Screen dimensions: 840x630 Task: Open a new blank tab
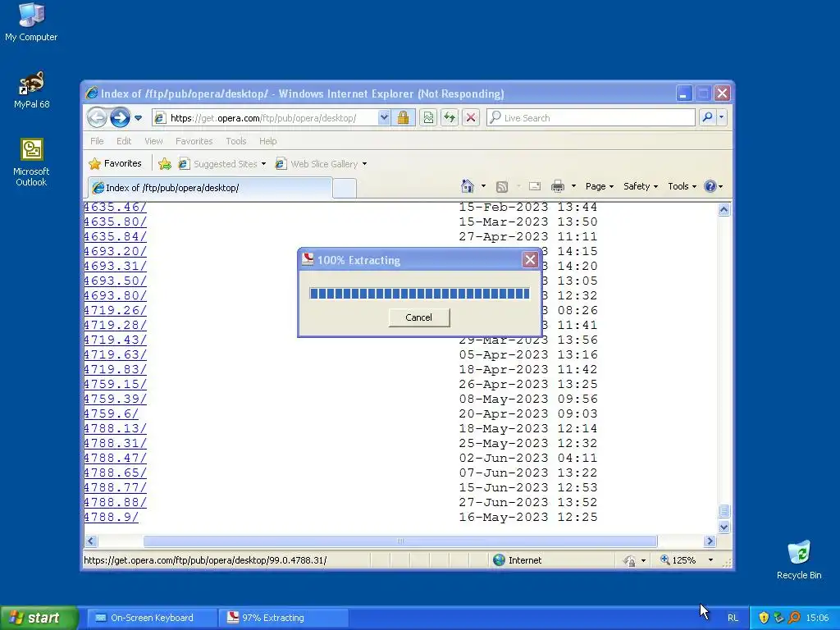tap(344, 188)
